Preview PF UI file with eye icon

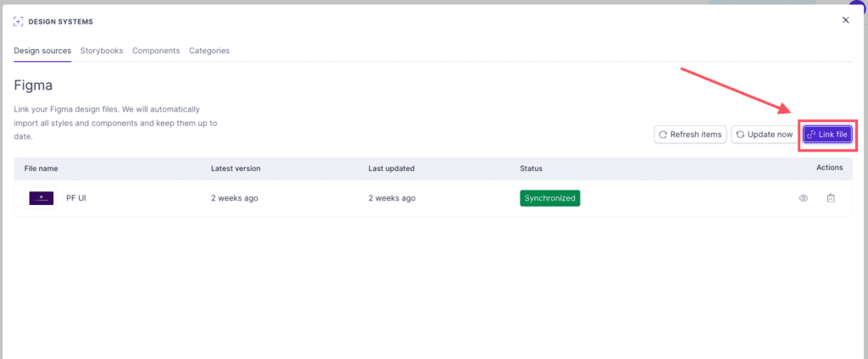click(804, 198)
